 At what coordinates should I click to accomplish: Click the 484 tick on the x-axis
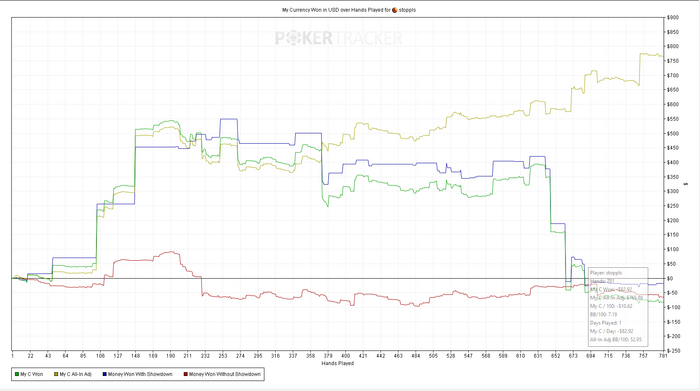416,356
